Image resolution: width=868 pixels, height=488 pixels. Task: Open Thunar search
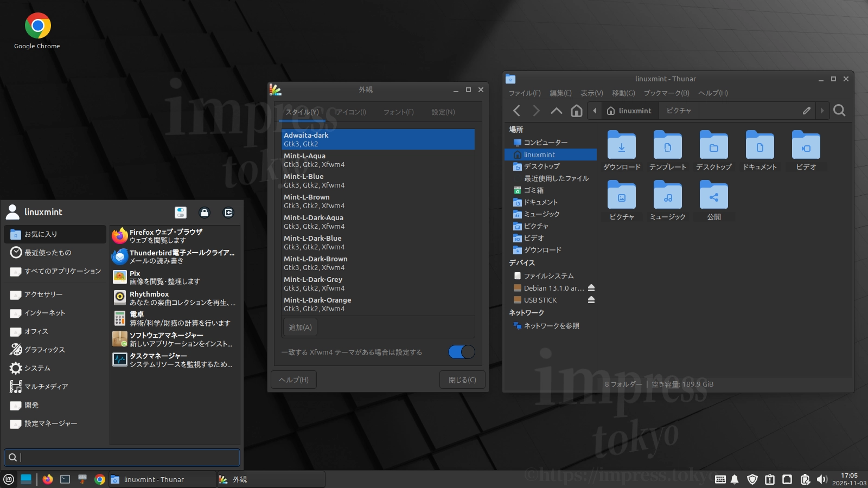(x=839, y=111)
